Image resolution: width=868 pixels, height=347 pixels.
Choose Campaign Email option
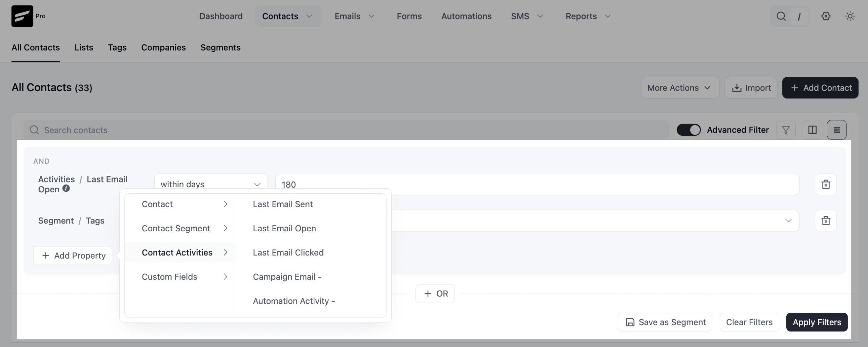click(287, 277)
